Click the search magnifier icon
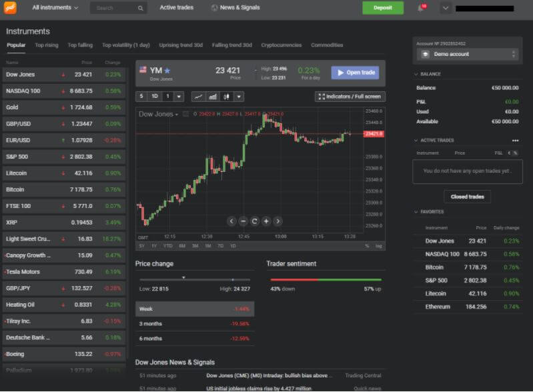Viewport: 533px width, 392px height. coord(140,8)
